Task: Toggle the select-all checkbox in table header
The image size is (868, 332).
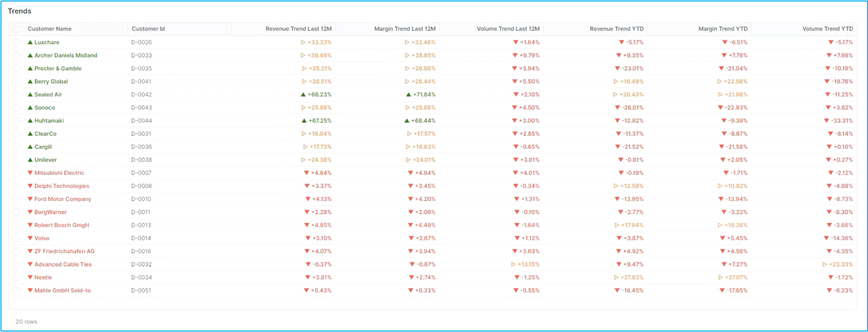Action: [x=16, y=29]
